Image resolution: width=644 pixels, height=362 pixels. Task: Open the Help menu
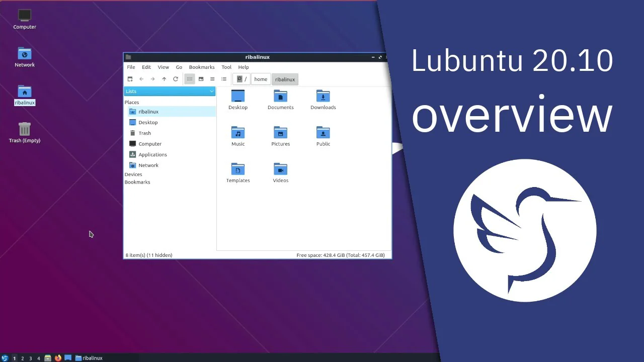tap(244, 67)
